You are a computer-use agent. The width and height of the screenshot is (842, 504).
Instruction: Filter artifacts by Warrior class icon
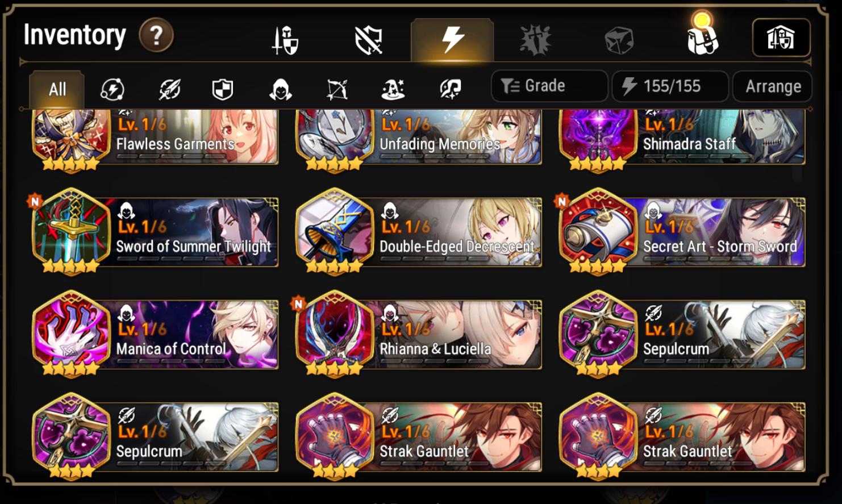[x=169, y=89]
